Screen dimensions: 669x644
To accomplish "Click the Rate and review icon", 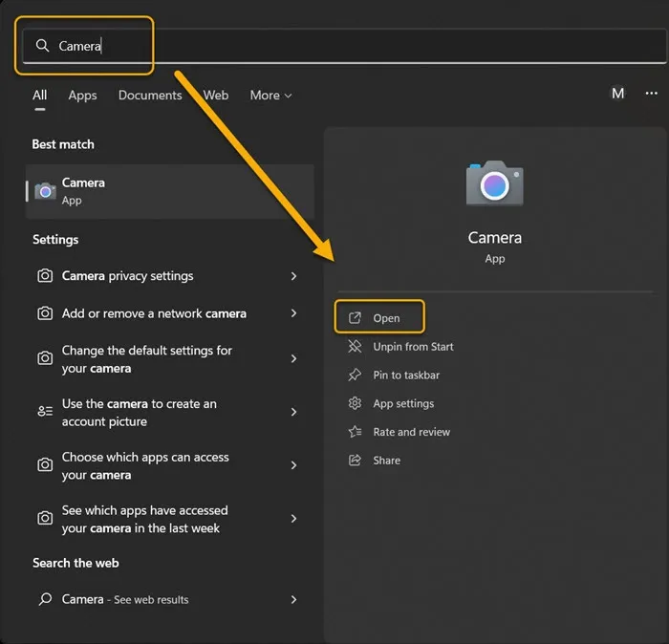I will (356, 432).
